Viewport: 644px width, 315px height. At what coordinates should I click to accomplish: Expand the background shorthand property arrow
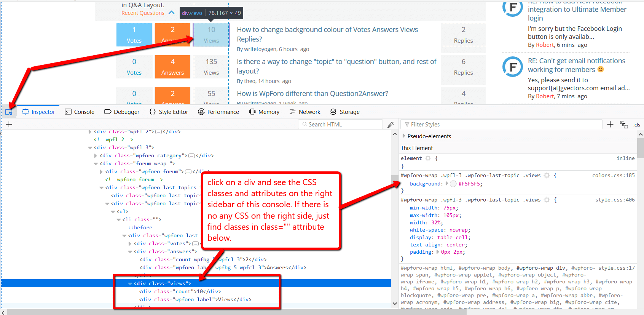447,184
